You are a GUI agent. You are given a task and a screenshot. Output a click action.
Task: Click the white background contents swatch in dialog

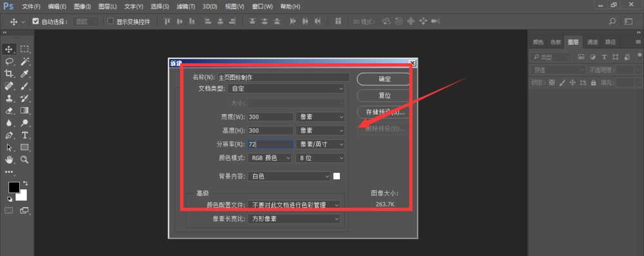click(337, 176)
